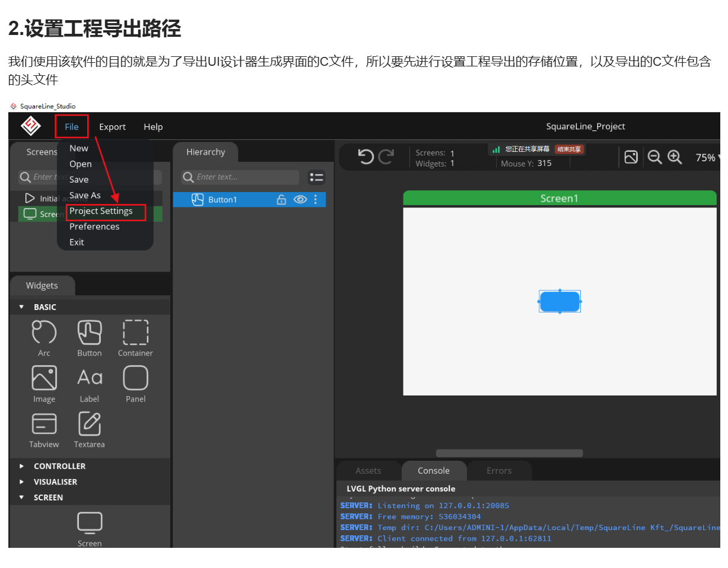Select the Label widget icon

[90, 378]
